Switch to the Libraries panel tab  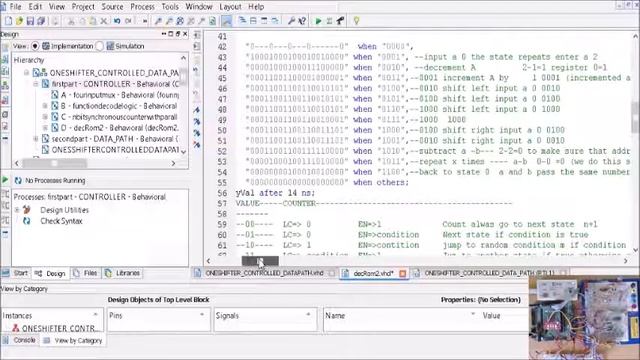tap(123, 273)
